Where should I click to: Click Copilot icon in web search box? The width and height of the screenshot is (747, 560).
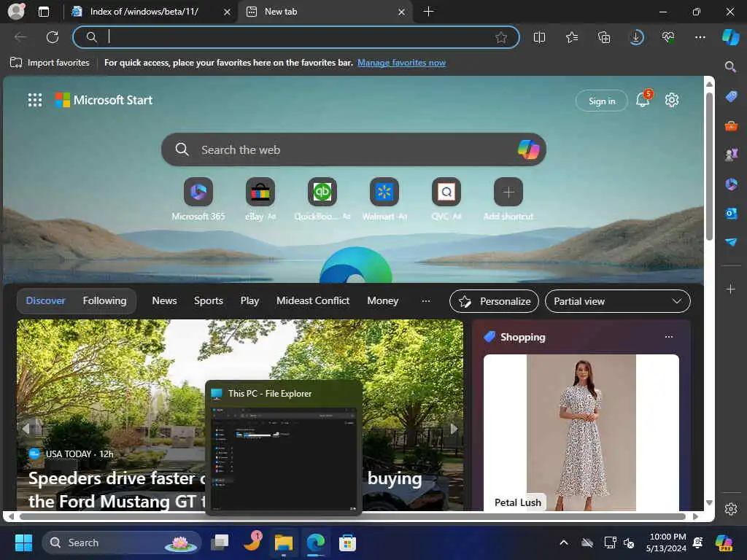[528, 149]
